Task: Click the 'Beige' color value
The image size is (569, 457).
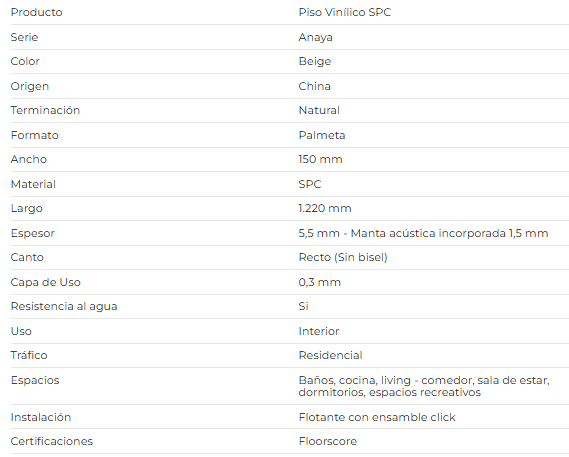Action: [x=315, y=61]
